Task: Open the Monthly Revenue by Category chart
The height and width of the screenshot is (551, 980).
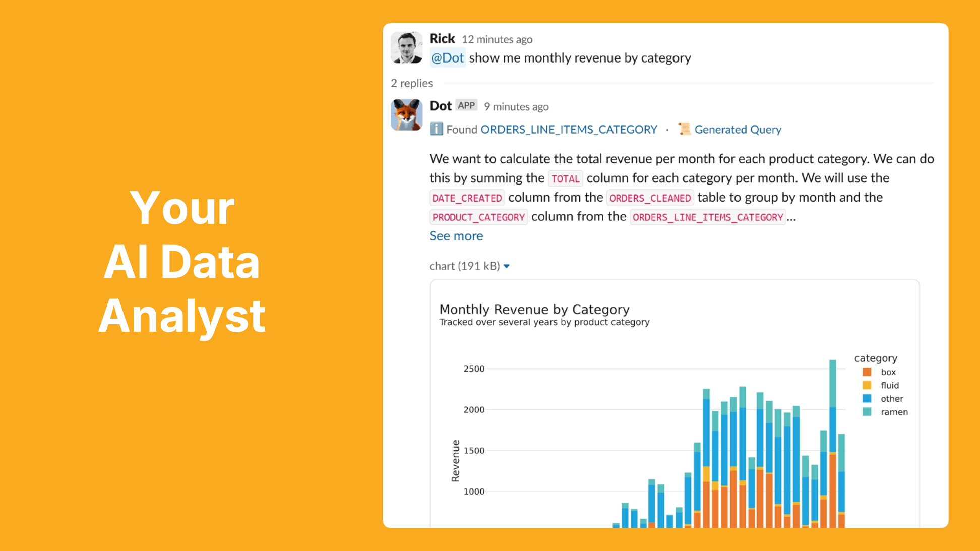Action: click(x=675, y=403)
